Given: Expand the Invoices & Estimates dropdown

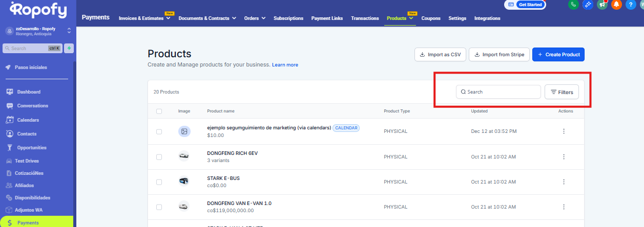Looking at the screenshot, I should point(144,18).
